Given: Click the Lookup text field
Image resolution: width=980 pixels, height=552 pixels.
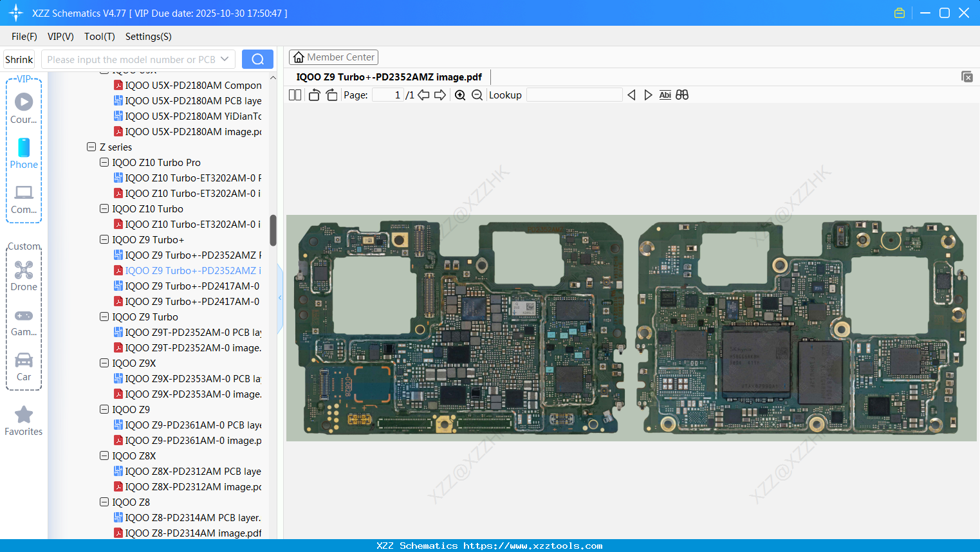Looking at the screenshot, I should click(574, 95).
